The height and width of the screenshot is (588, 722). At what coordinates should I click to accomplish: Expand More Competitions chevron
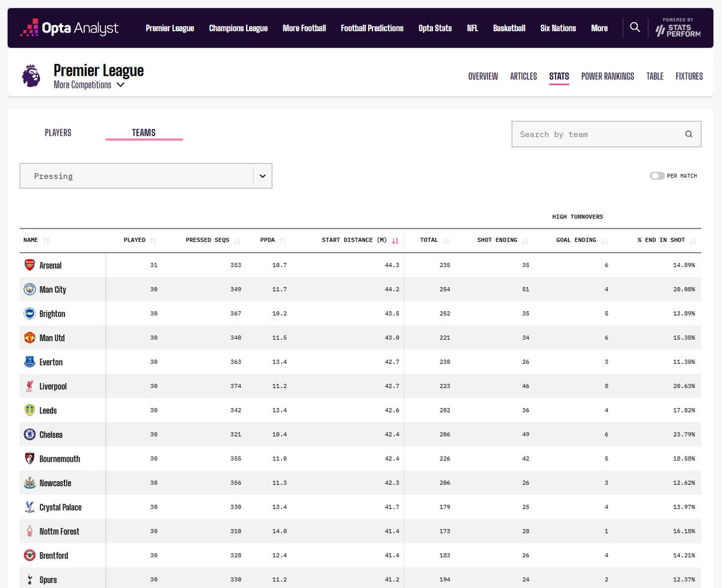coord(120,85)
